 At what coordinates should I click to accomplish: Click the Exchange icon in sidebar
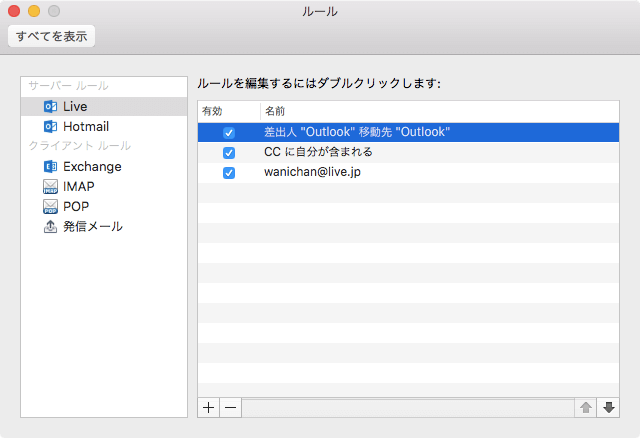pos(51,167)
